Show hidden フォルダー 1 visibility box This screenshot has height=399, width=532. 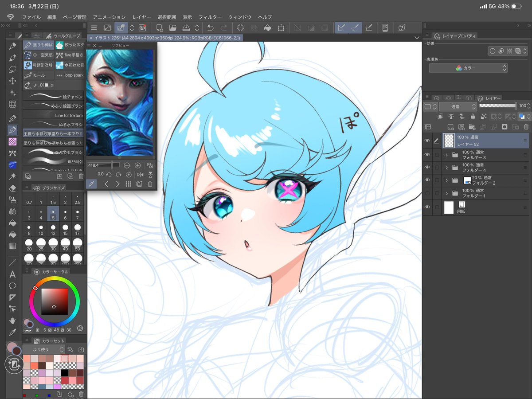tap(427, 193)
